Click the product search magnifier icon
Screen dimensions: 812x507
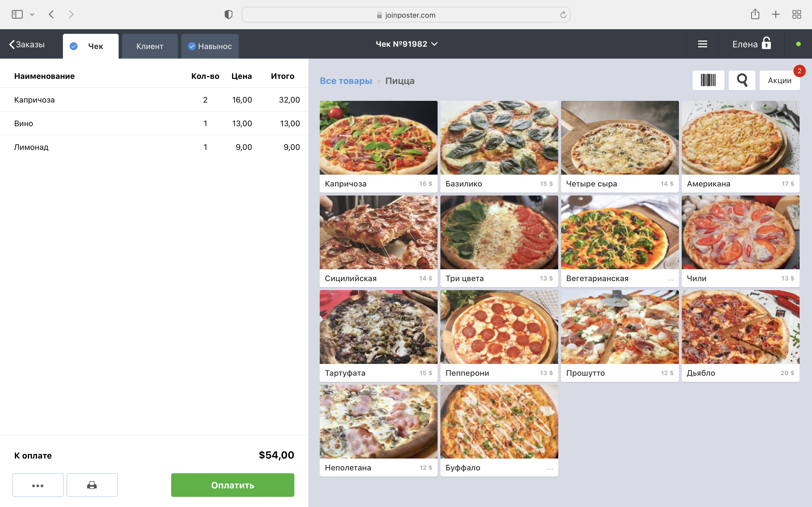(x=742, y=80)
